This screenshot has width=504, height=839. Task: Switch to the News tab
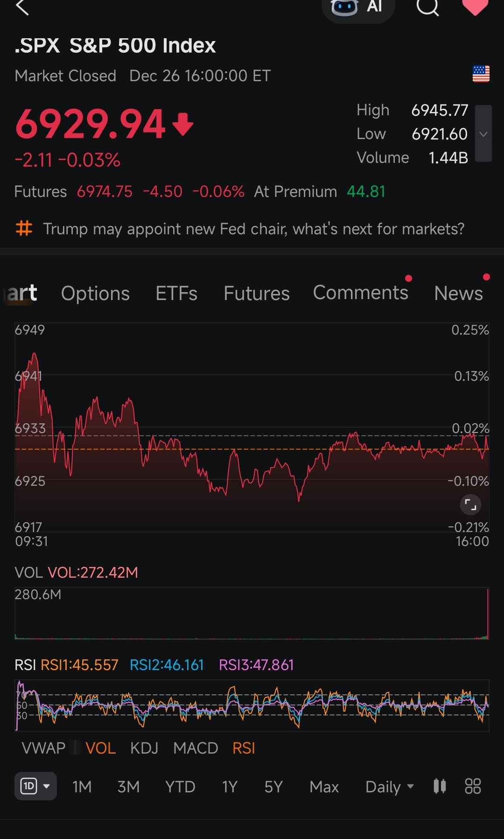[x=458, y=294]
